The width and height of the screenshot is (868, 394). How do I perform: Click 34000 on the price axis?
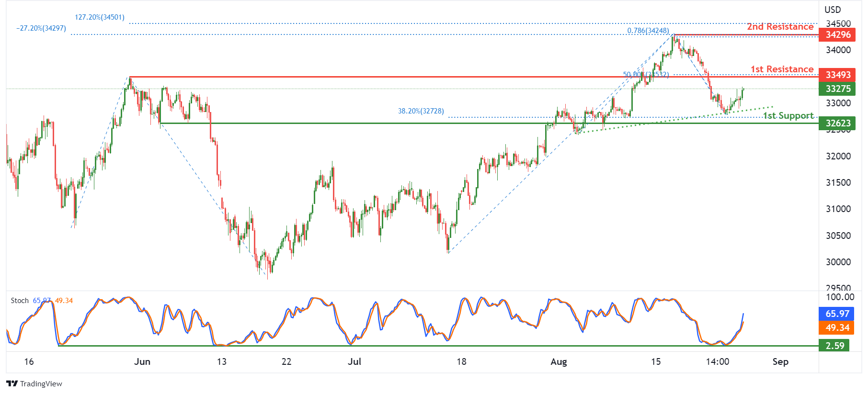[x=838, y=50]
